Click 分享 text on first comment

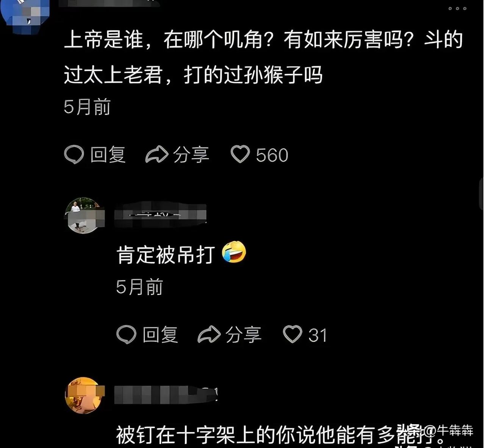(x=191, y=155)
